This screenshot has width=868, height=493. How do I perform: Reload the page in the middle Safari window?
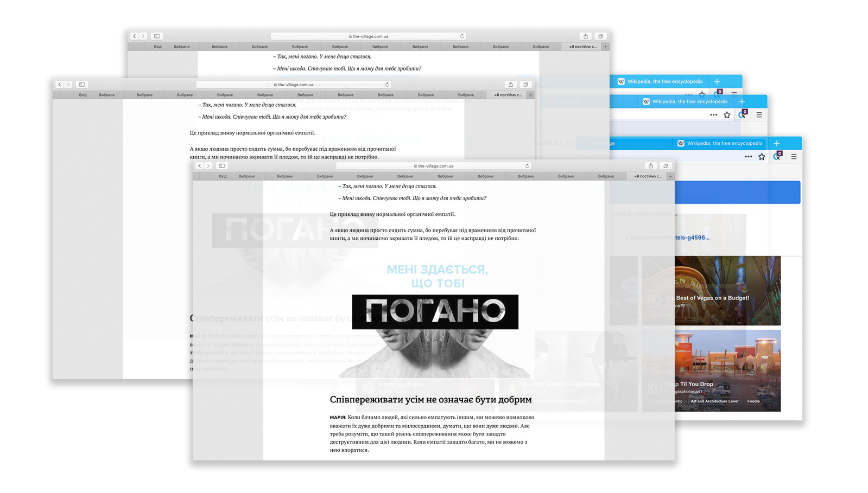pyautogui.click(x=387, y=85)
